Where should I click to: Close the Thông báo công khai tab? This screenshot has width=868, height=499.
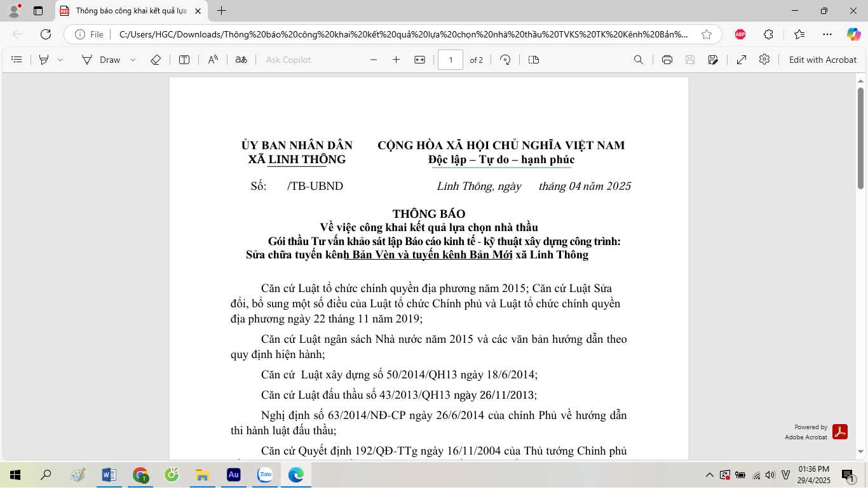point(198,11)
